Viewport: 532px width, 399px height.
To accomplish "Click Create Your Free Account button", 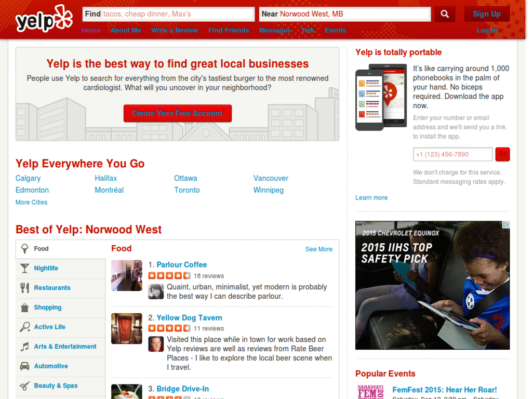I will pos(178,113).
